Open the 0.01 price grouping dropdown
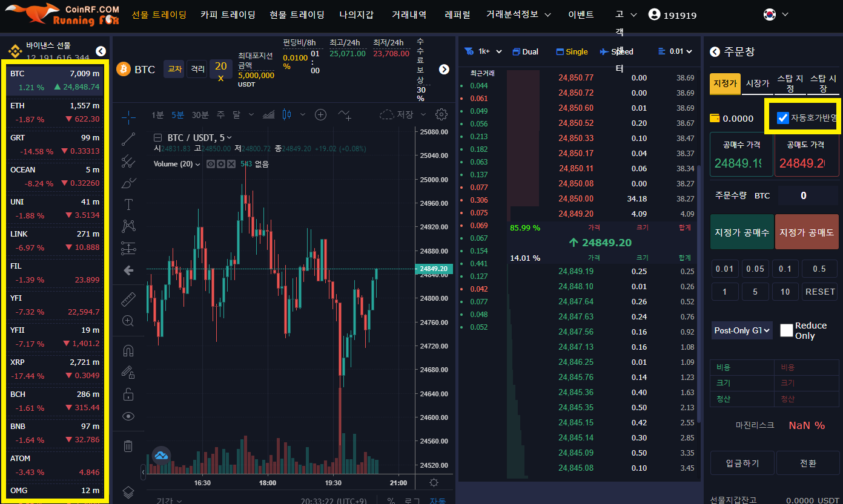Screen dimensions: 843x504 [x=675, y=51]
